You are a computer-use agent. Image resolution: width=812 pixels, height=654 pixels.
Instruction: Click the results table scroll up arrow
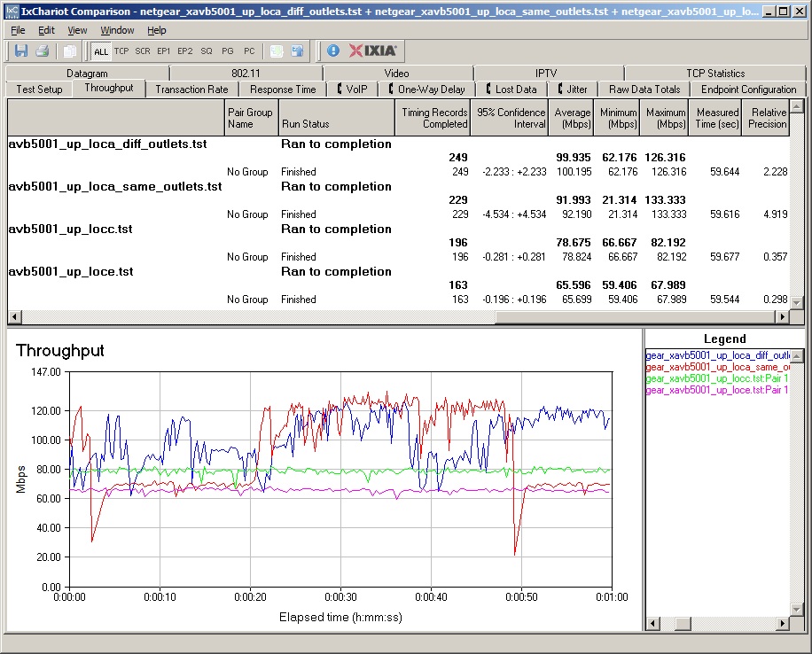pyautogui.click(x=797, y=106)
